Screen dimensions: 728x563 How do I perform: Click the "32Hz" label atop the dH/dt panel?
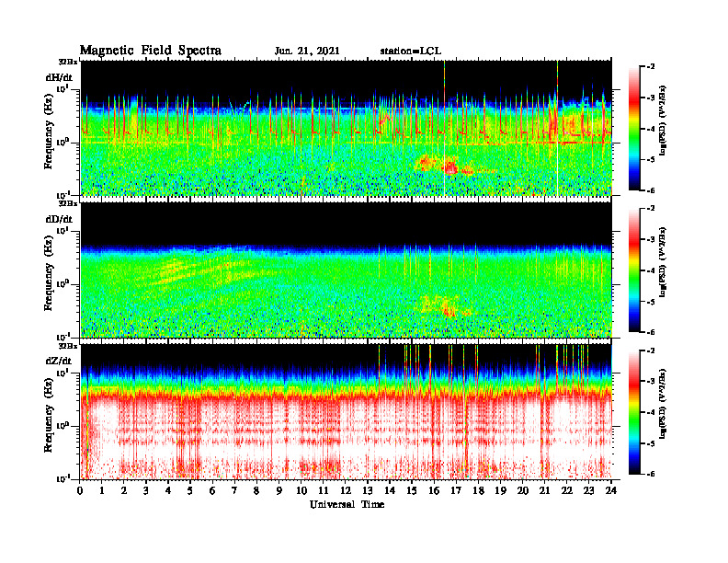tap(67, 62)
